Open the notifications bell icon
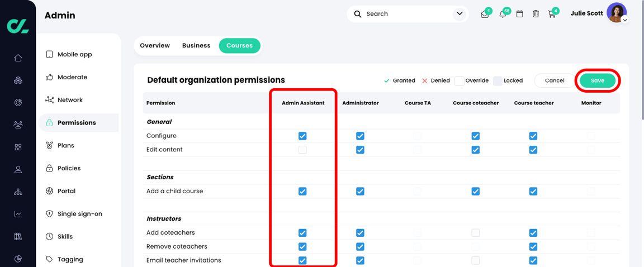644x267 pixels. pos(503,14)
